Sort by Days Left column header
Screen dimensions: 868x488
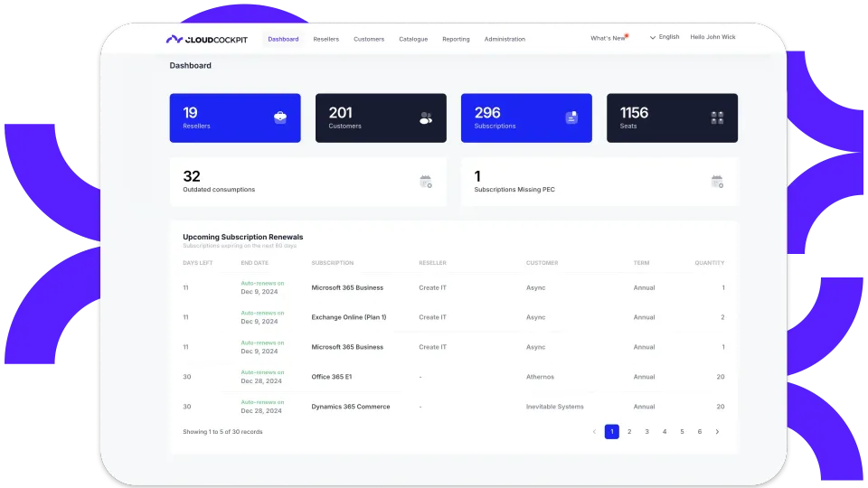198,263
